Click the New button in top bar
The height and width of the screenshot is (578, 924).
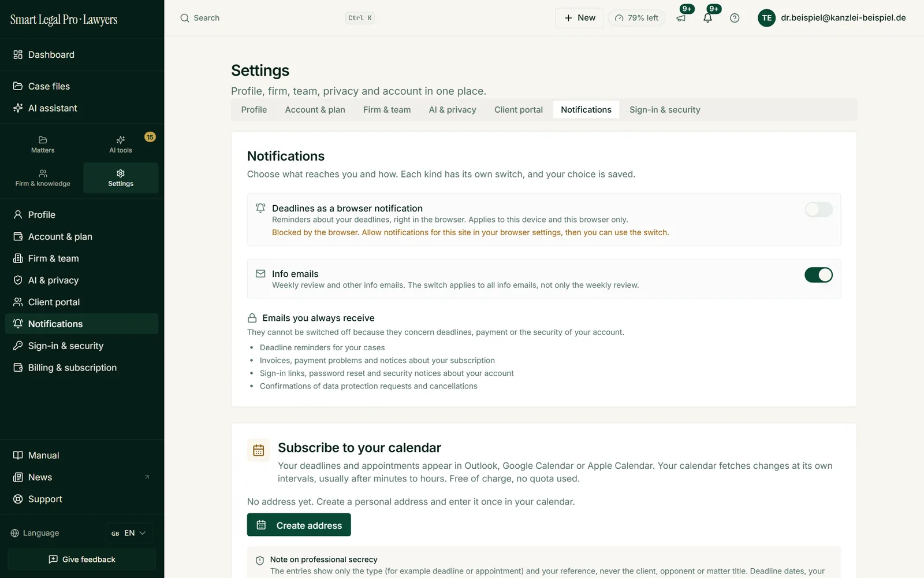[579, 18]
